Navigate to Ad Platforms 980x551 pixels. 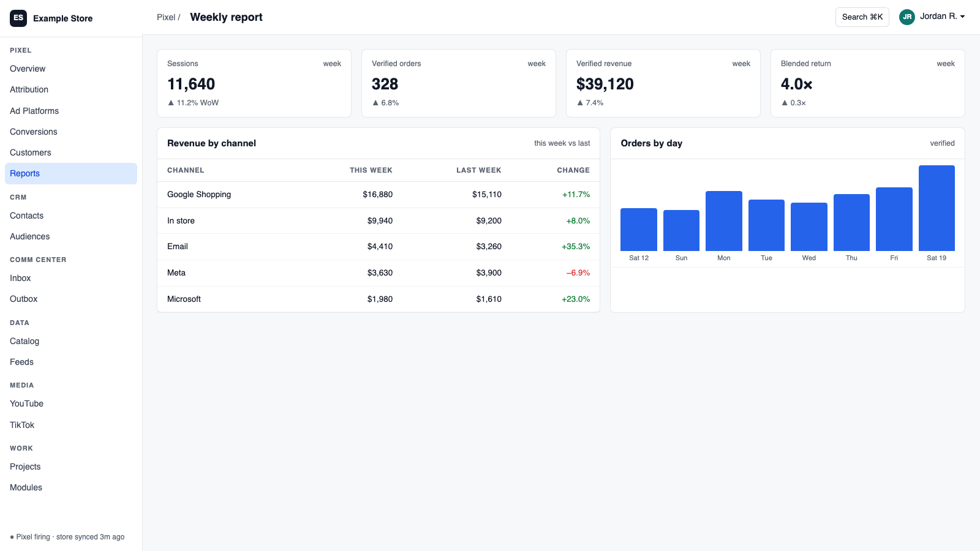pos(71,111)
